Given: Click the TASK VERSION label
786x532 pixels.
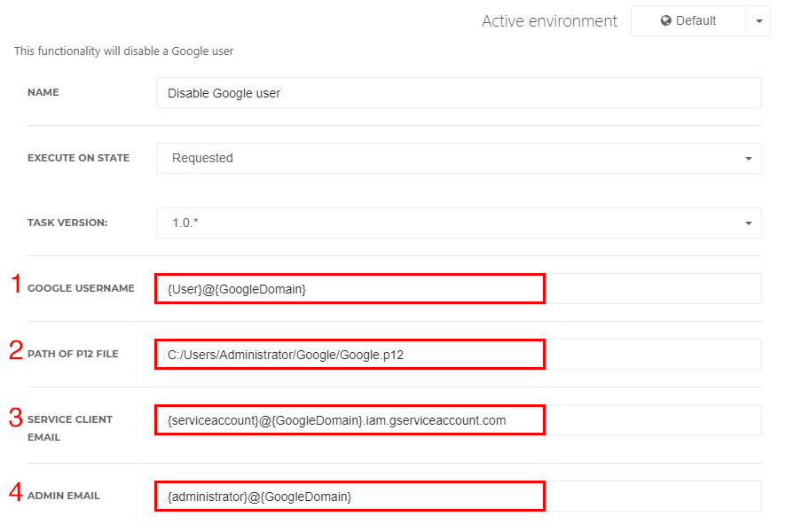Looking at the screenshot, I should (67, 223).
